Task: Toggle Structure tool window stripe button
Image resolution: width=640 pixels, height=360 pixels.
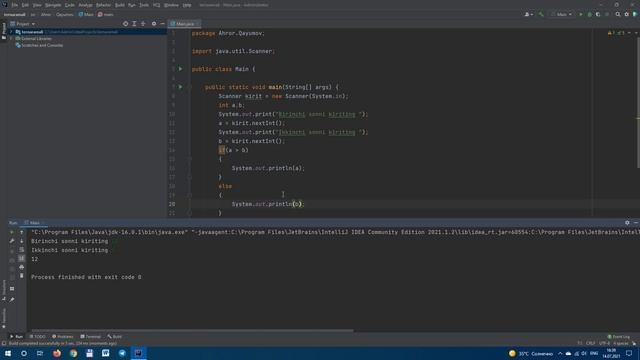Action: pos(4,290)
